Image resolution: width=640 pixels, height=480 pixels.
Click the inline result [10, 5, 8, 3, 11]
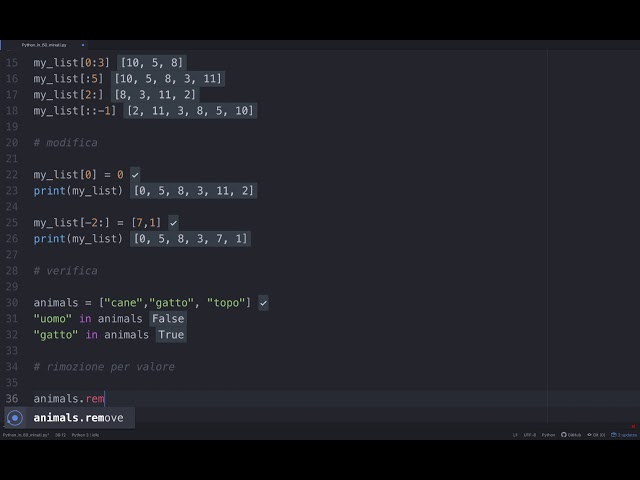point(168,79)
